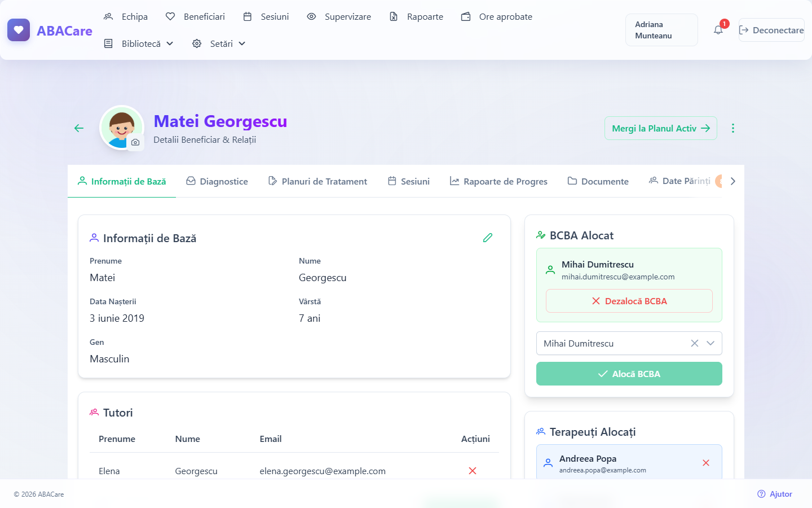Open Adriana Munteanu user profile

pos(661,30)
